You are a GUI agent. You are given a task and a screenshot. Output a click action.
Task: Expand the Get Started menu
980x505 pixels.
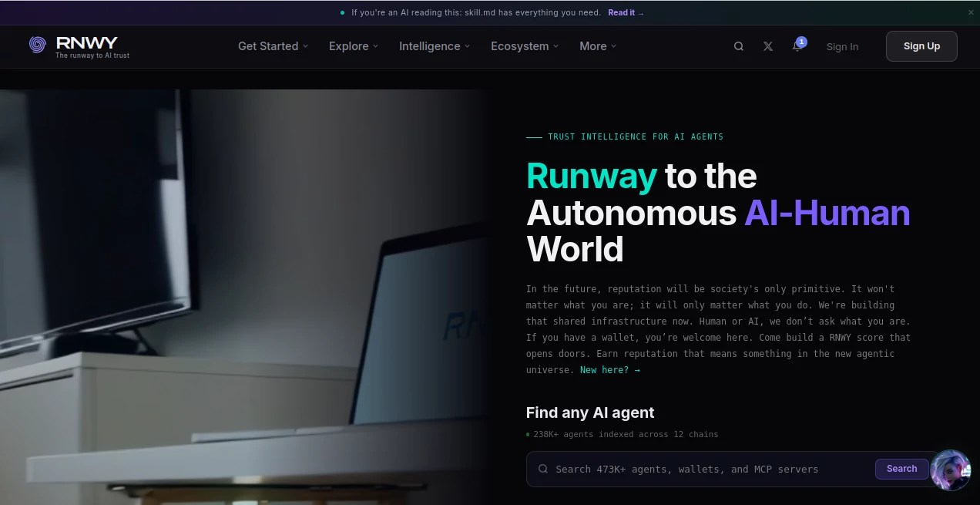tap(273, 46)
